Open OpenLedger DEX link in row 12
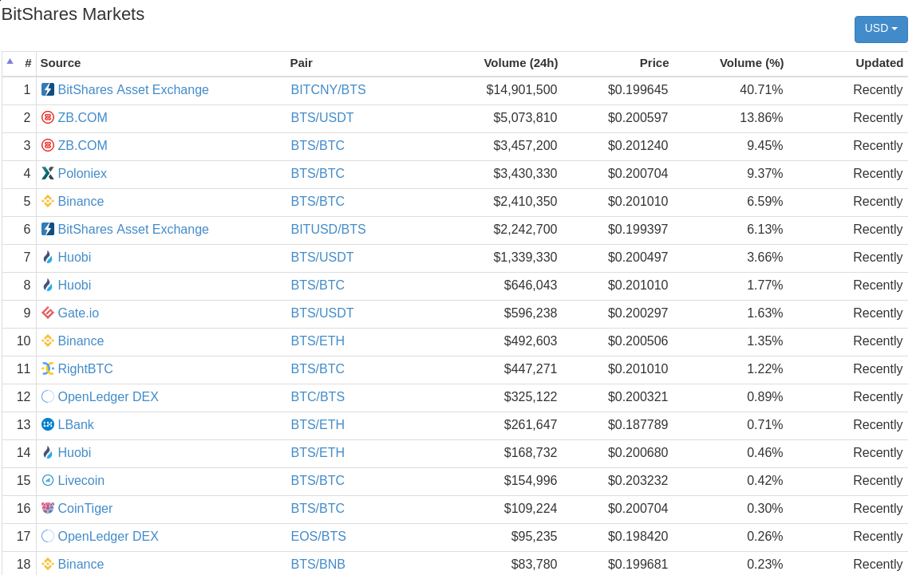924x575 pixels. coord(108,396)
